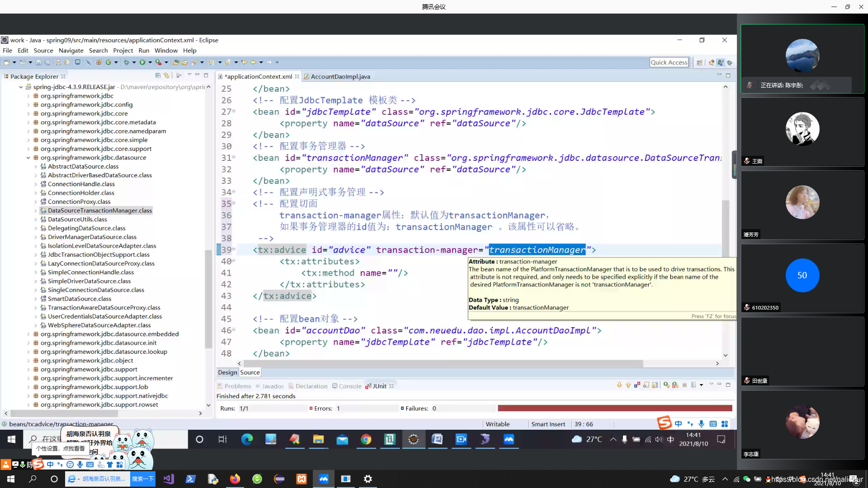
Task: Fold the tx:advice element at line 39
Action: click(x=234, y=249)
